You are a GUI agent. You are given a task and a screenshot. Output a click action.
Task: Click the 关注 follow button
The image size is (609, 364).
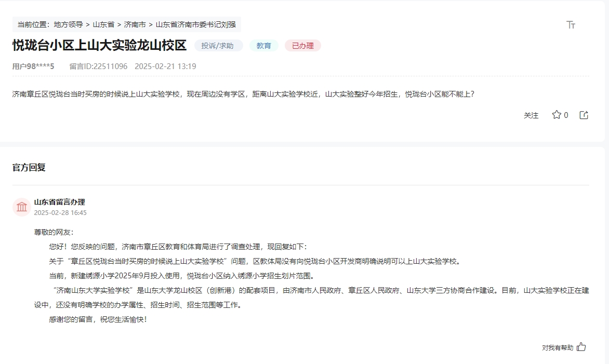531,115
